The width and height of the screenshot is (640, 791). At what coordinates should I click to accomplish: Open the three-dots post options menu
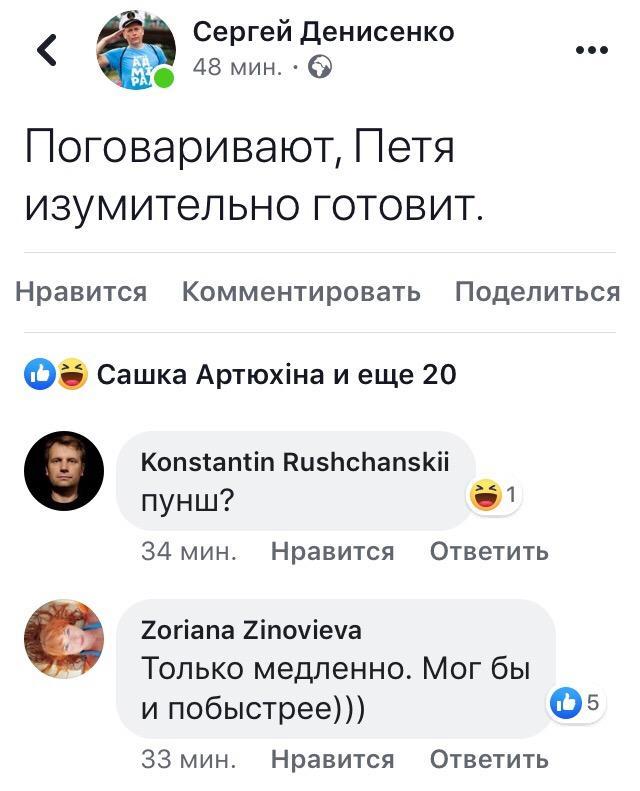[x=592, y=48]
